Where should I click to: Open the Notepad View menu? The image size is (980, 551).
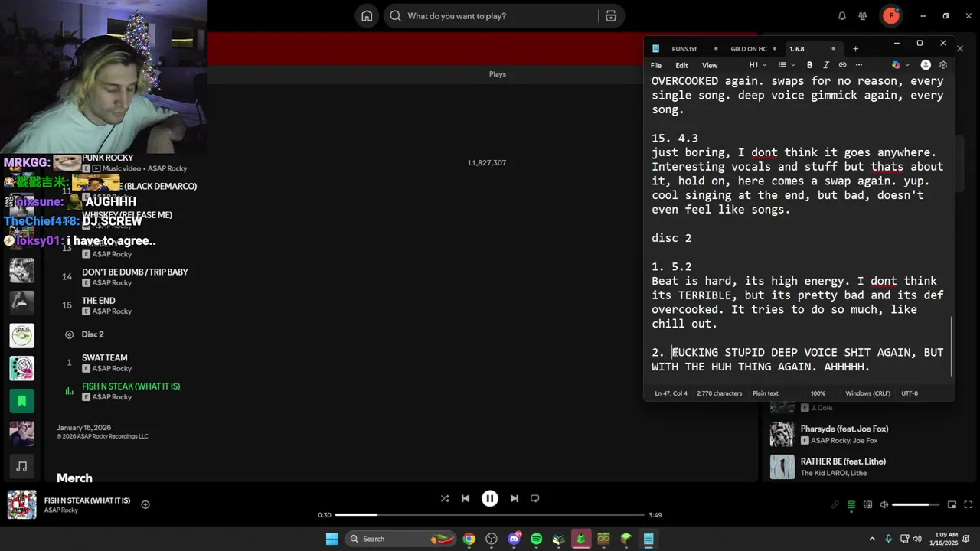710,65
